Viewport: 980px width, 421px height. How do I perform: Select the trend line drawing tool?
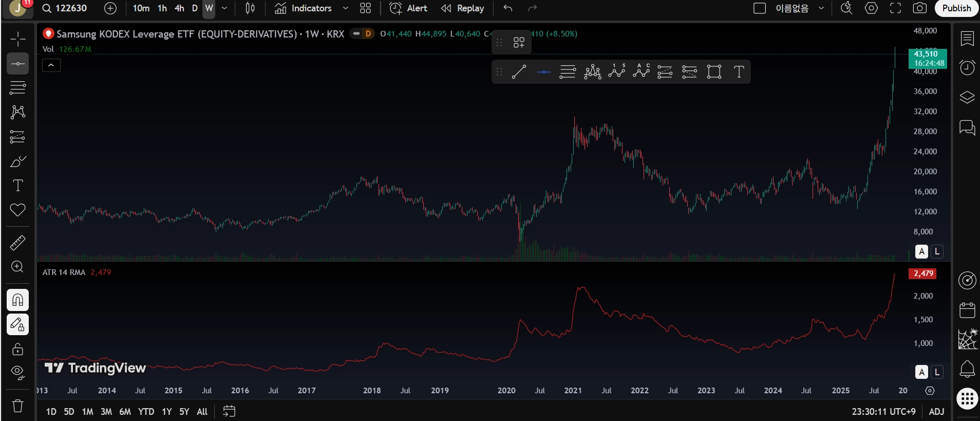pyautogui.click(x=519, y=72)
